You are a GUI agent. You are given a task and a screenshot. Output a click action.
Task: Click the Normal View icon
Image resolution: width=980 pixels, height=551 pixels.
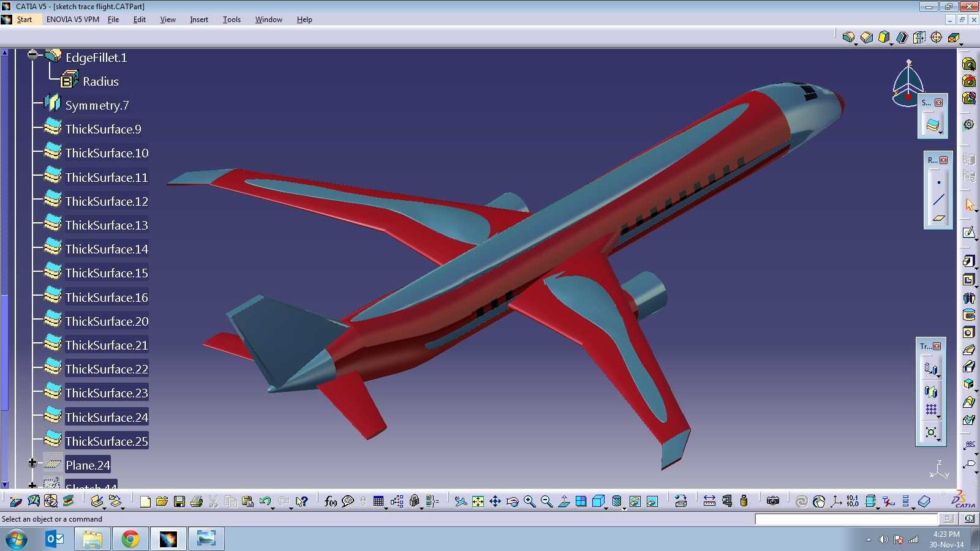tap(564, 501)
